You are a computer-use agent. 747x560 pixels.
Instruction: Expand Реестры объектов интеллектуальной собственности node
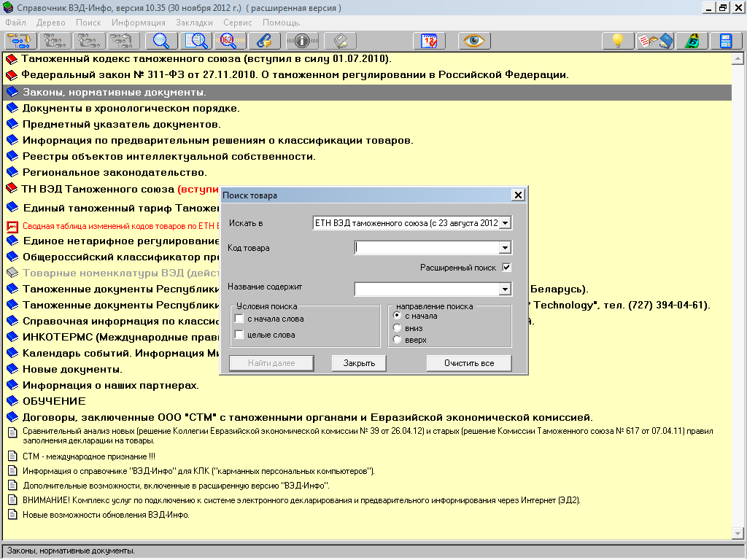pos(12,156)
